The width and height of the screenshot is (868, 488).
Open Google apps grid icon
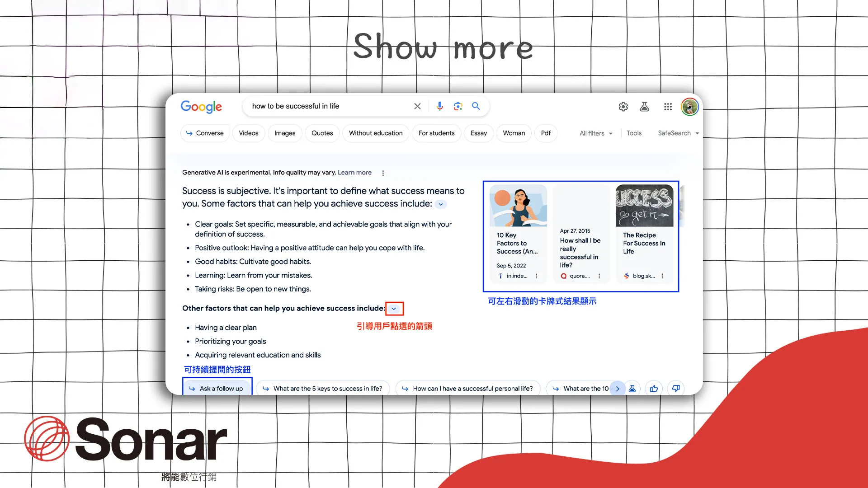click(x=668, y=107)
